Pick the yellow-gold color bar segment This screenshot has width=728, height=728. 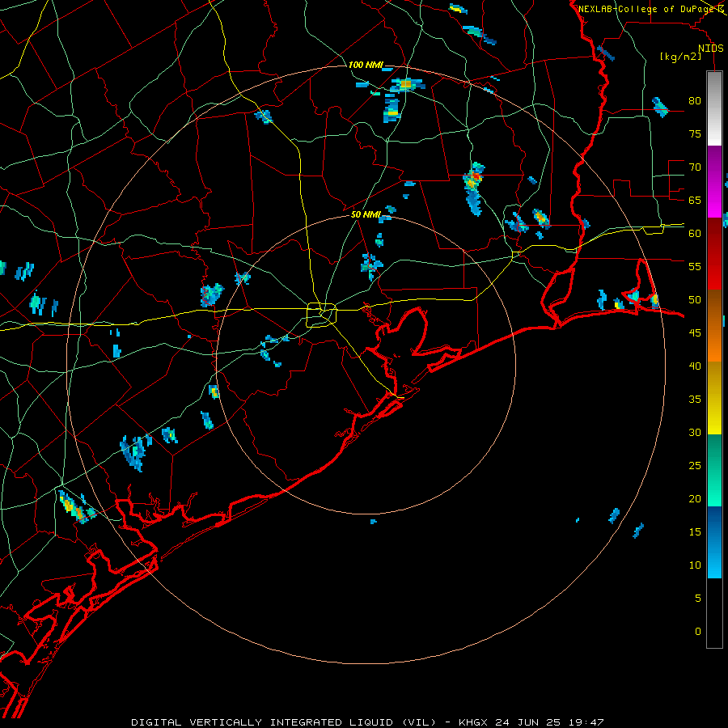pos(714,398)
